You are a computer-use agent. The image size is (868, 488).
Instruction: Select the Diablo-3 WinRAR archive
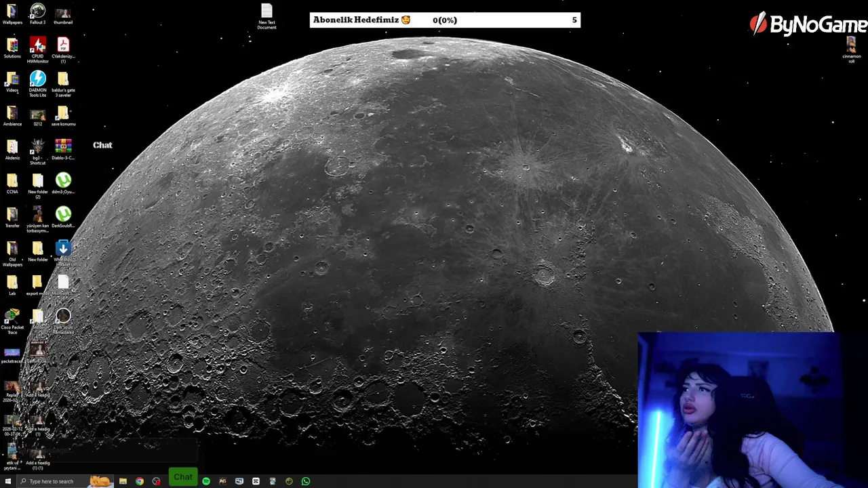coord(63,150)
